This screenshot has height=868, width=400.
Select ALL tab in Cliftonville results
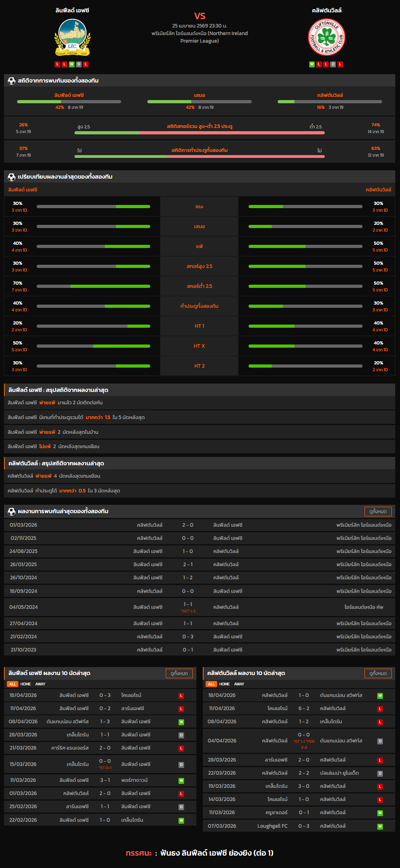(x=211, y=684)
